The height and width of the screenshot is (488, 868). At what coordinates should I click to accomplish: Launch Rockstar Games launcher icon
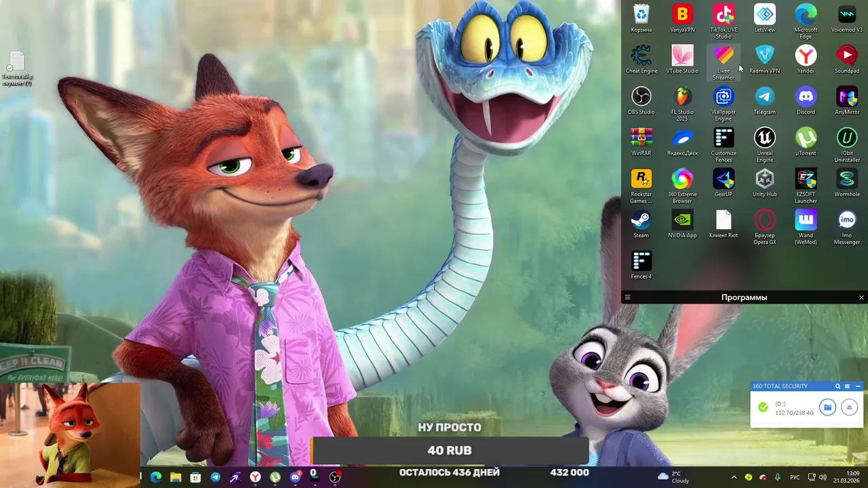(641, 186)
